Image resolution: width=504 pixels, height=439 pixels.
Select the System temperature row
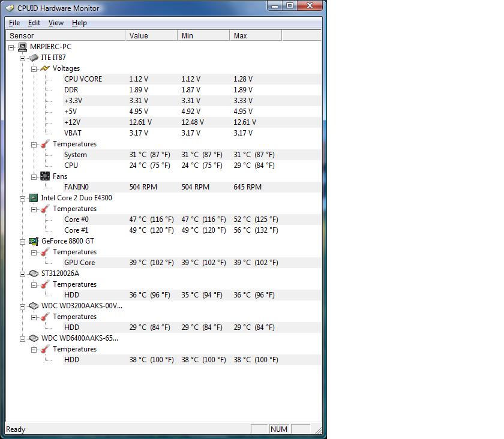click(x=192, y=155)
